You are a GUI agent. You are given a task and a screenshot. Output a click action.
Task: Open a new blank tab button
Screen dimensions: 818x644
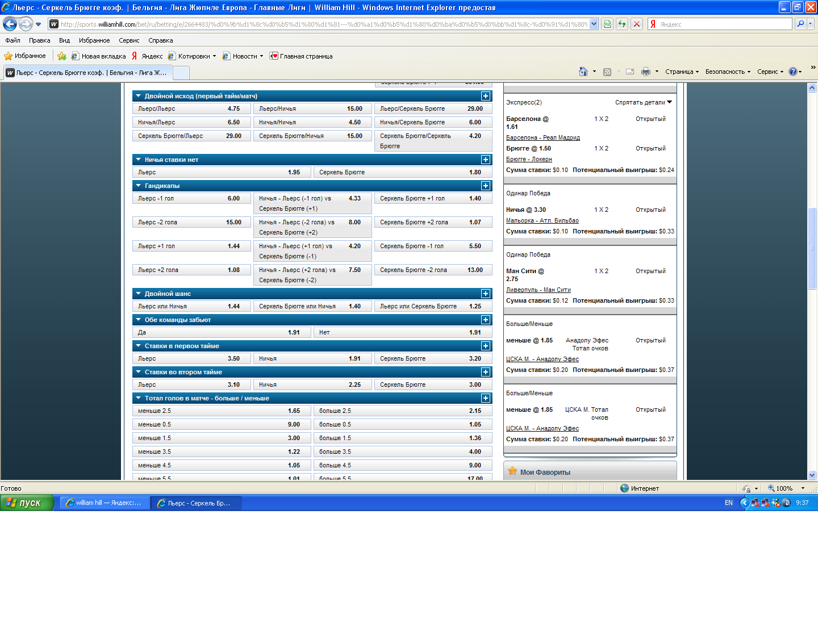pyautogui.click(x=181, y=73)
